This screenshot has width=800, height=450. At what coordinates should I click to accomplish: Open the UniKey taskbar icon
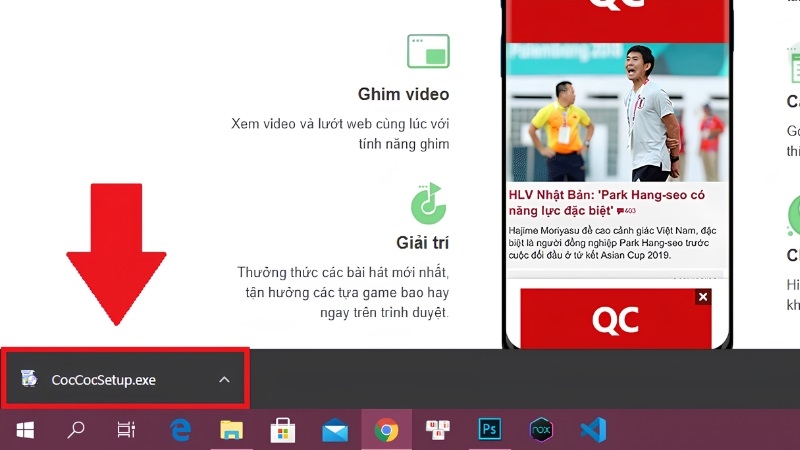click(438, 430)
